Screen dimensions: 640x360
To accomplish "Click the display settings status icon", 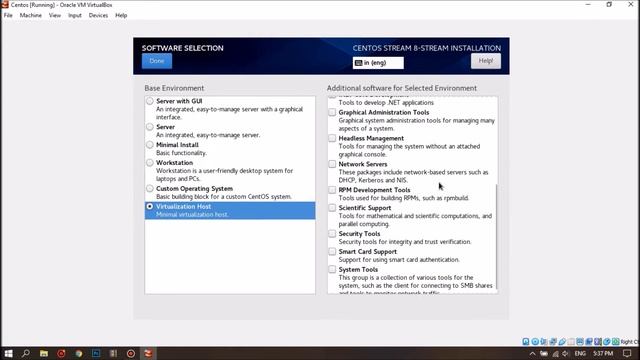I will coord(580,342).
